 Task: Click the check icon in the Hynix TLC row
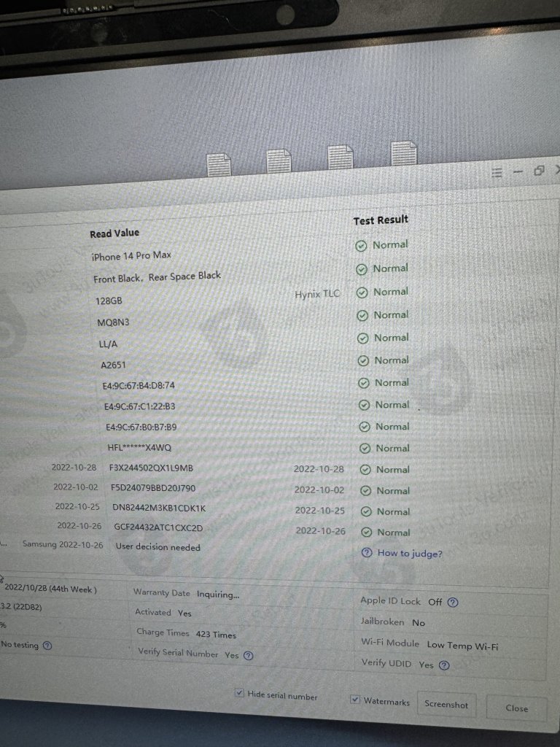tap(362, 293)
